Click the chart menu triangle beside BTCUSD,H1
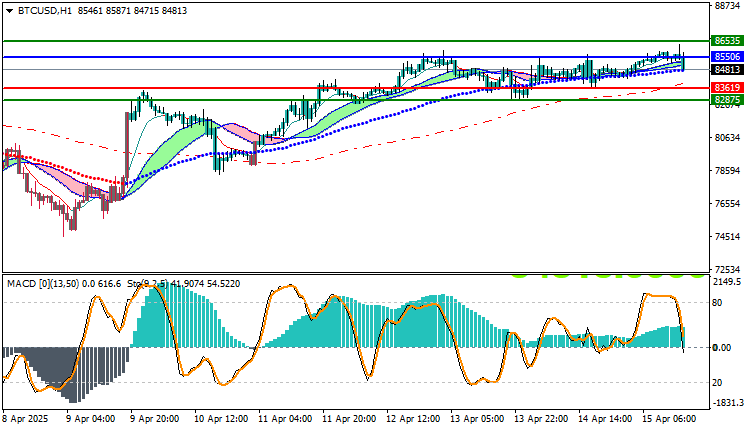The image size is (750, 430). (9, 11)
